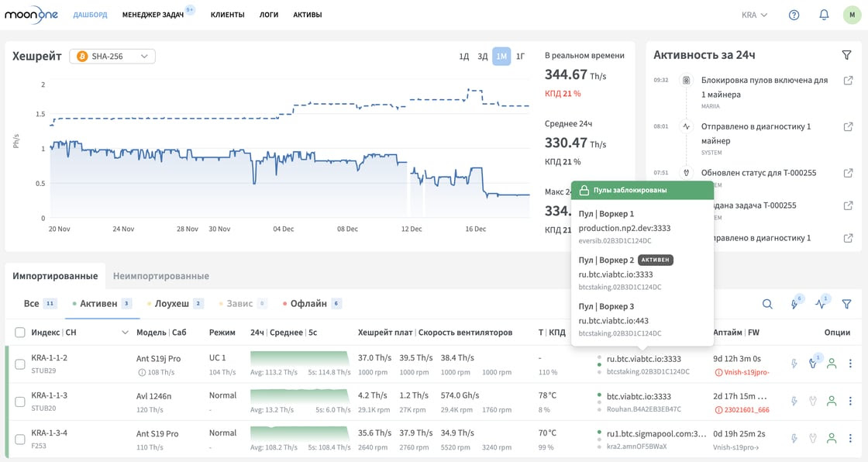The image size is (868, 462).
Task: Click production.np2.dev:3333 in pools popup
Action: coord(625,228)
